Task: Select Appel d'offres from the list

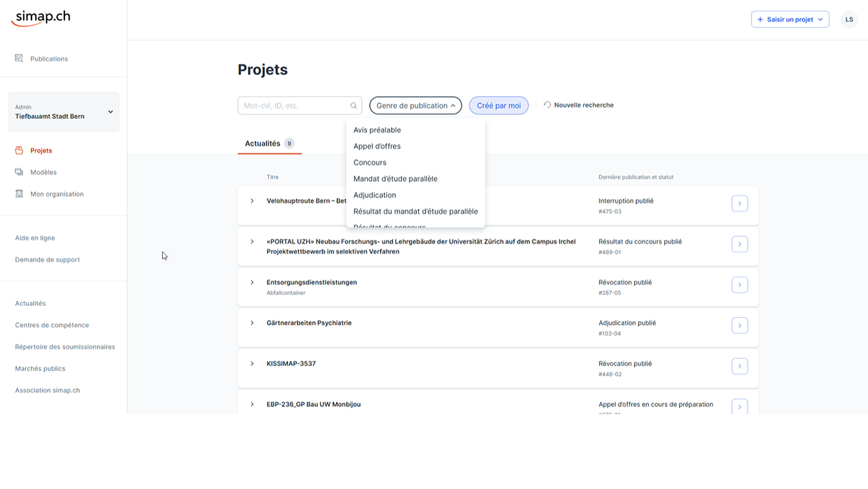Action: tap(377, 146)
